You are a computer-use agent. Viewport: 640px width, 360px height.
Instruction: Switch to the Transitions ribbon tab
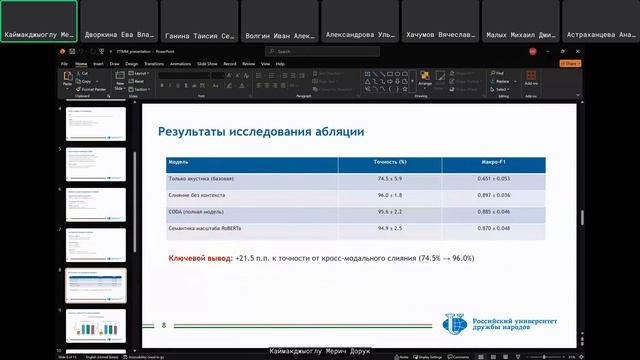coord(154,64)
